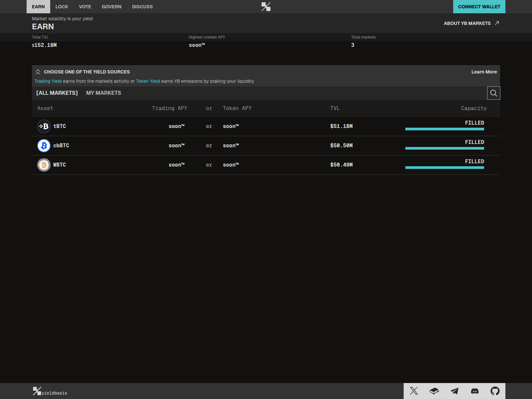
Task: Go to the LOCK navigation tab
Action: point(62,7)
